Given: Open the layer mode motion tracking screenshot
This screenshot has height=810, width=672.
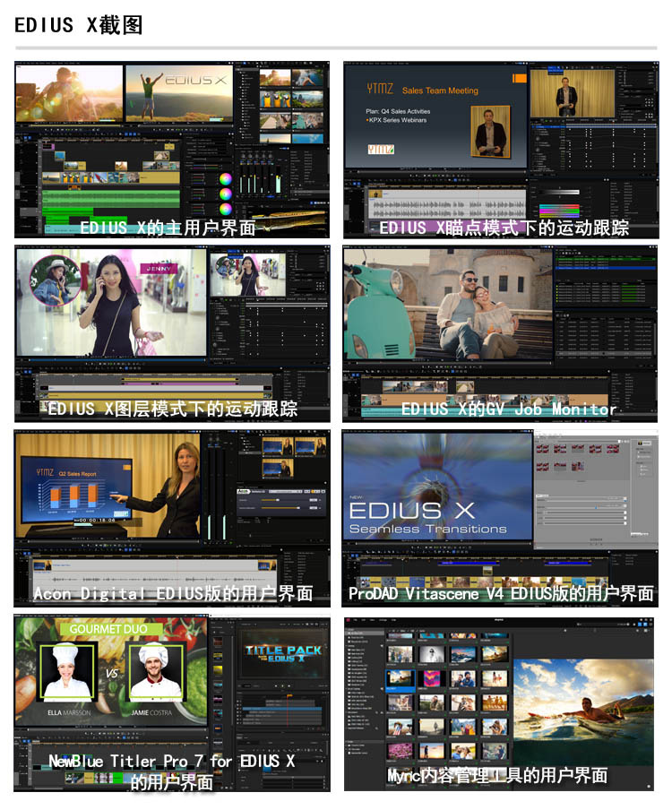Looking at the screenshot, I should (x=172, y=333).
